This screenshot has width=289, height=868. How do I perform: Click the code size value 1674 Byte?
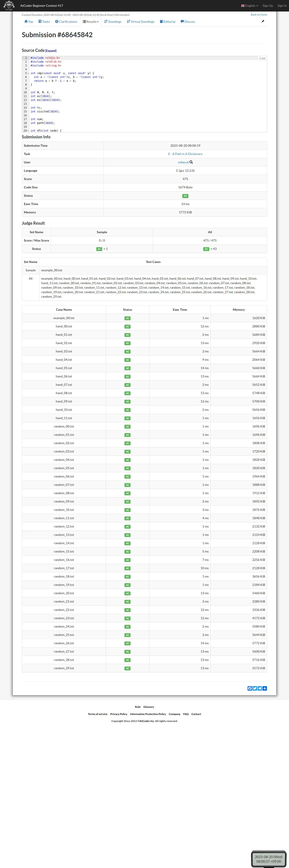pyautogui.click(x=185, y=187)
